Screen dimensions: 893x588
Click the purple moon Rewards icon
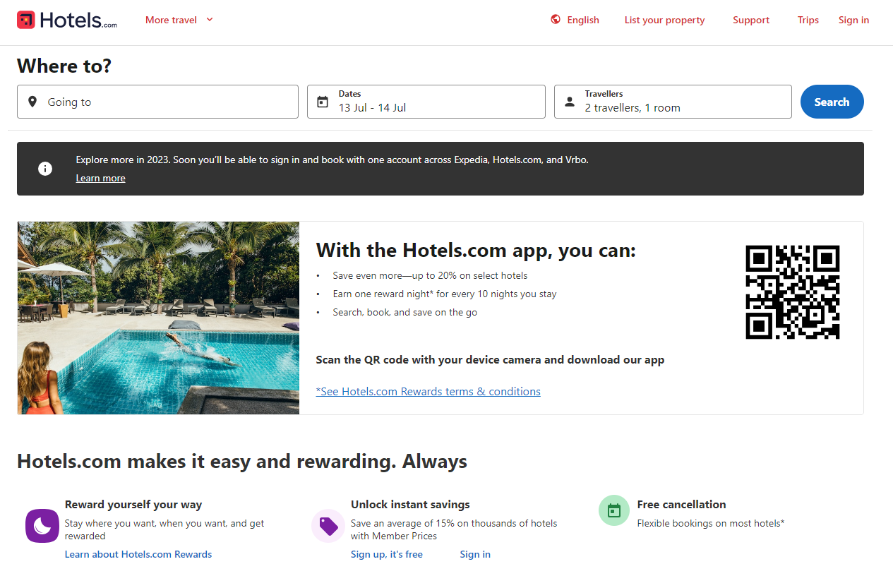(x=42, y=526)
